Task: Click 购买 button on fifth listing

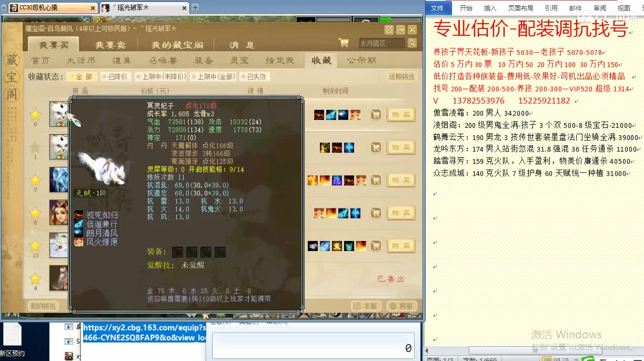Action: point(401,246)
